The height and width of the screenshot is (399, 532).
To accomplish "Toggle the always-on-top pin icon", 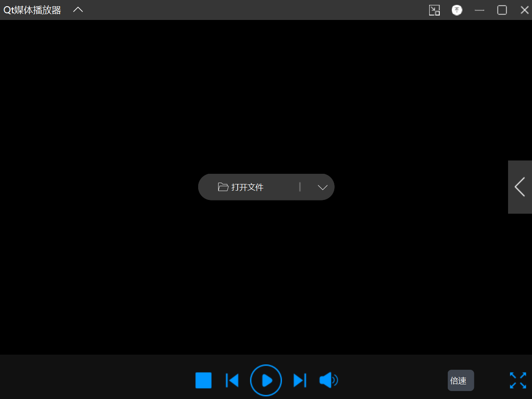I will click(x=457, y=10).
